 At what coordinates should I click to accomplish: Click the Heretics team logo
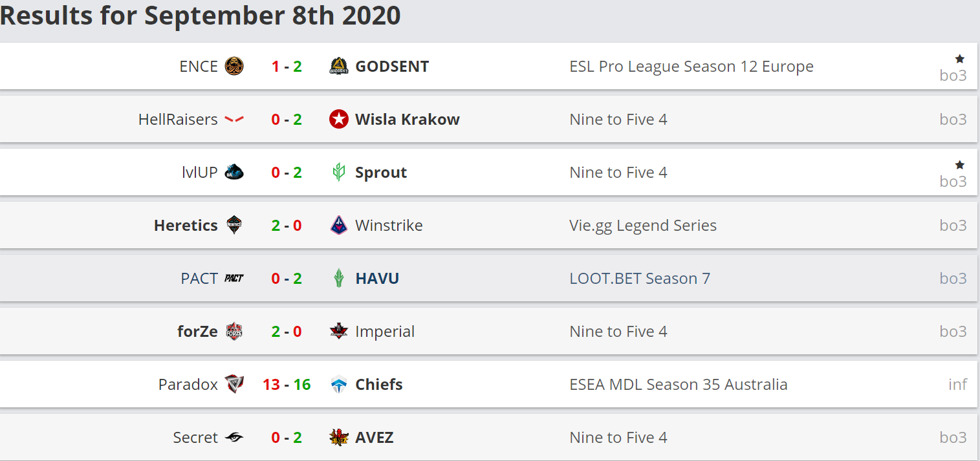(x=234, y=226)
